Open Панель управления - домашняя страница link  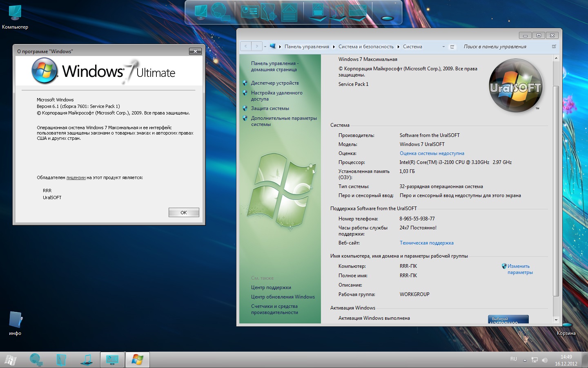click(274, 66)
